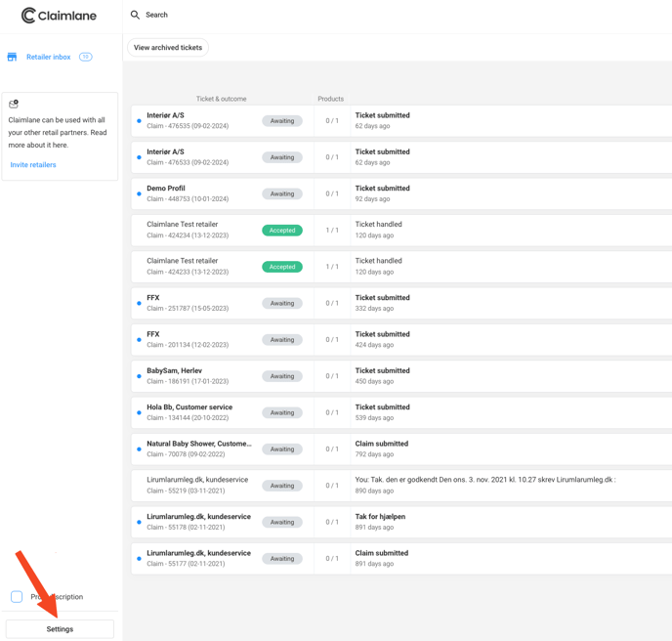Click the Products column header
This screenshot has width=672, height=641.
[330, 99]
